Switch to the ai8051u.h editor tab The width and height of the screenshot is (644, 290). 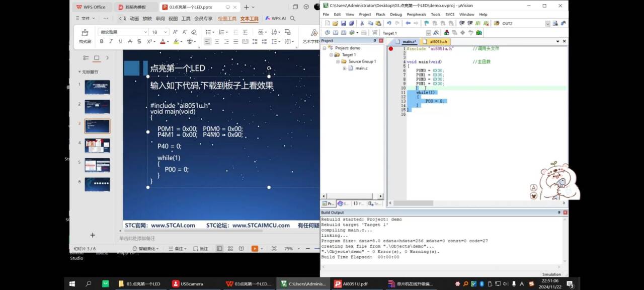click(x=437, y=41)
